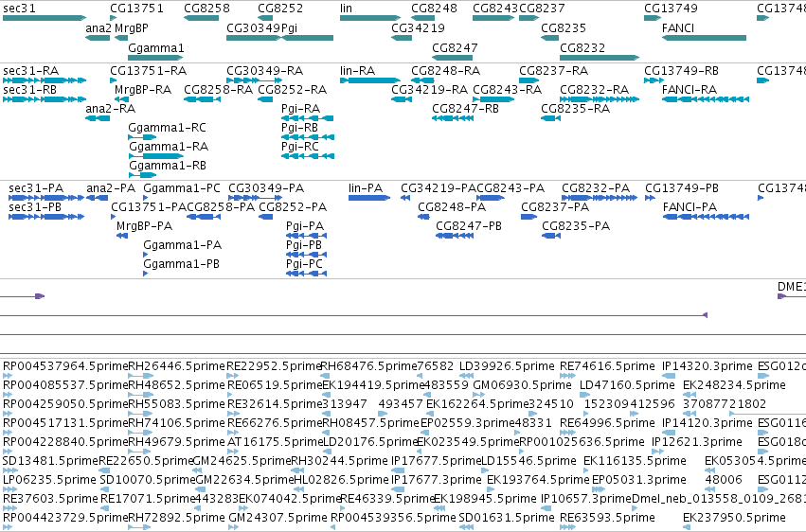Open EST RE74616.5prime
Screen dimensions: 806x532
[567, 376]
